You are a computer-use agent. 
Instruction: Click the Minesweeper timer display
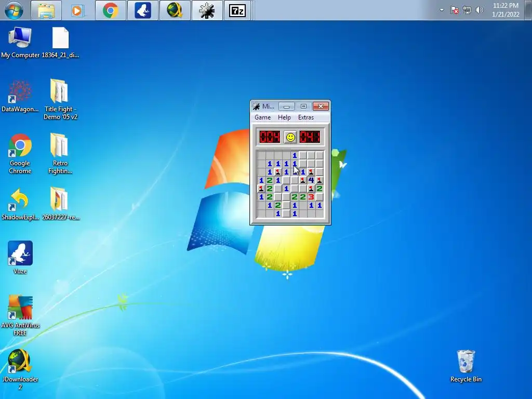[x=310, y=137]
